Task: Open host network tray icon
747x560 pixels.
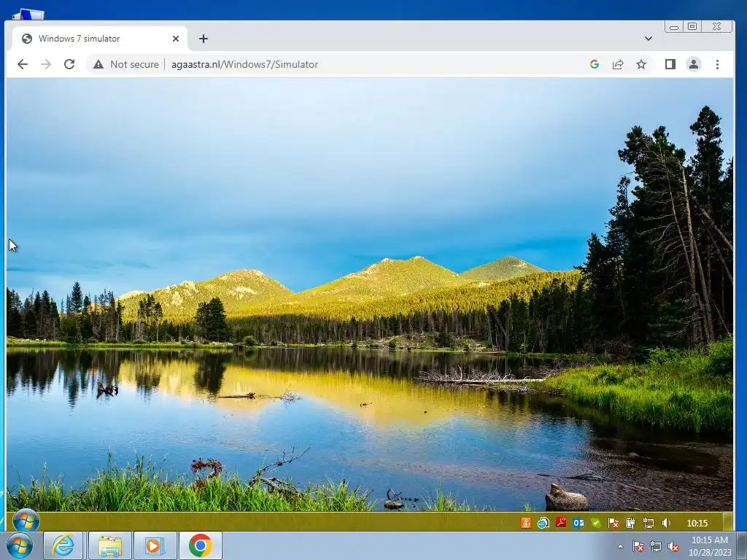Action: coord(656,546)
